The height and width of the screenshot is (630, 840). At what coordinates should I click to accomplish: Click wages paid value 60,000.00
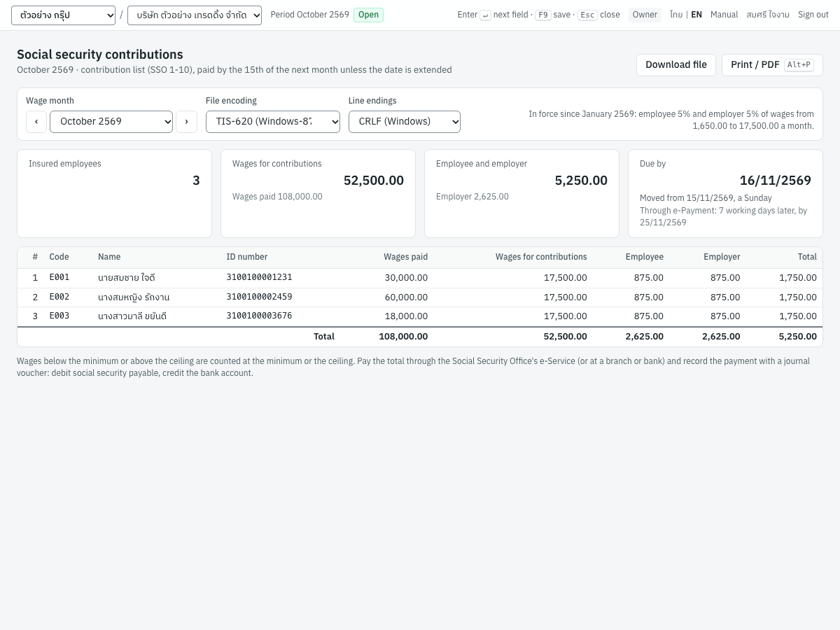tap(406, 297)
